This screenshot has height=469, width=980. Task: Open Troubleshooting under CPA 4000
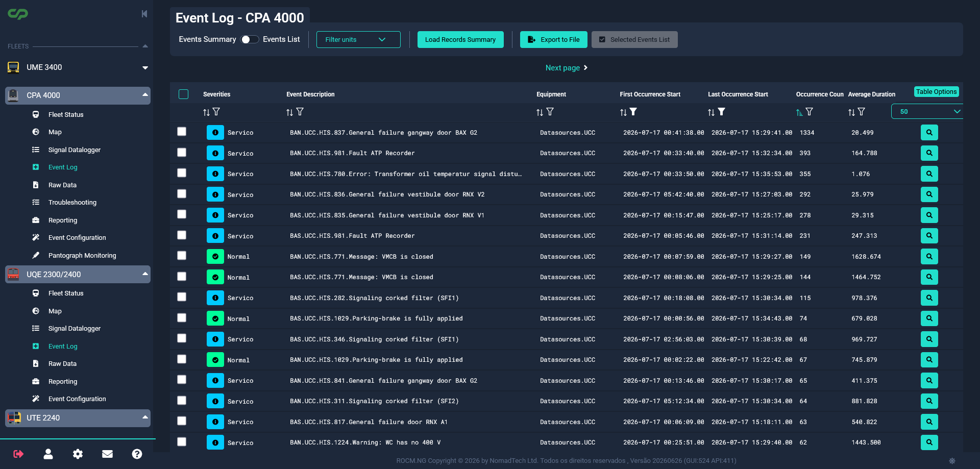(x=72, y=203)
